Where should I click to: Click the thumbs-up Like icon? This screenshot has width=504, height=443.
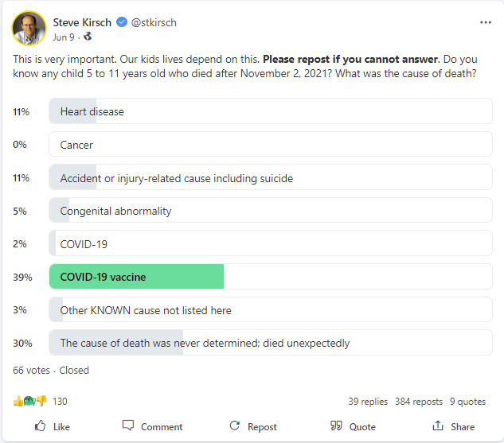pyautogui.click(x=40, y=426)
